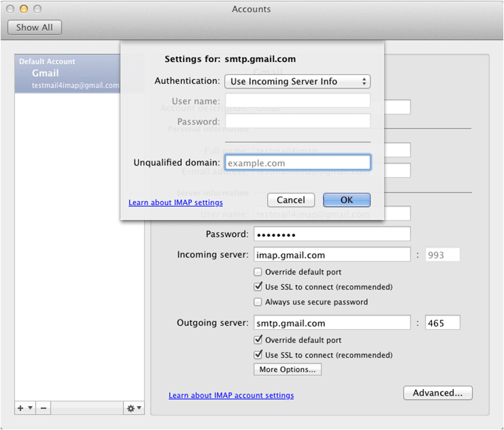Screen dimensions: 504x430
Task: Click the outgoing port 465 field
Action: (442, 323)
